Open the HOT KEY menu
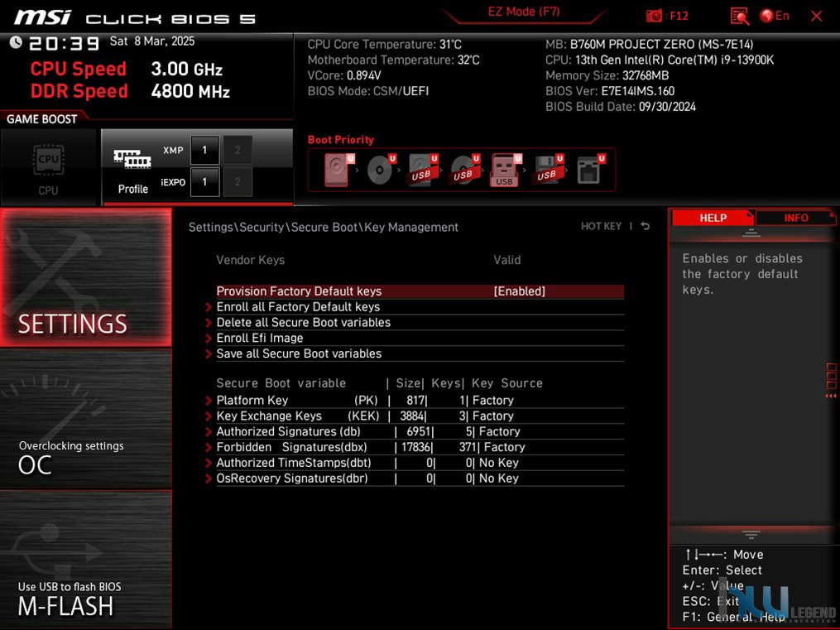The image size is (840, 630). pos(601,226)
